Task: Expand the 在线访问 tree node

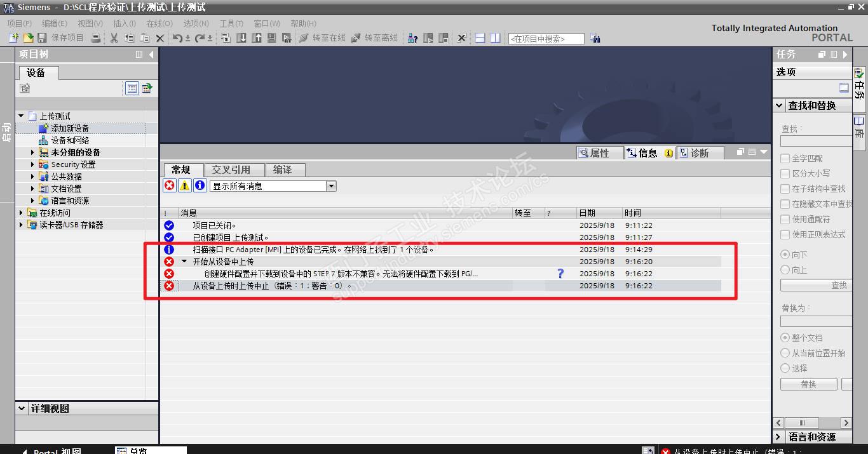Action: (22, 213)
